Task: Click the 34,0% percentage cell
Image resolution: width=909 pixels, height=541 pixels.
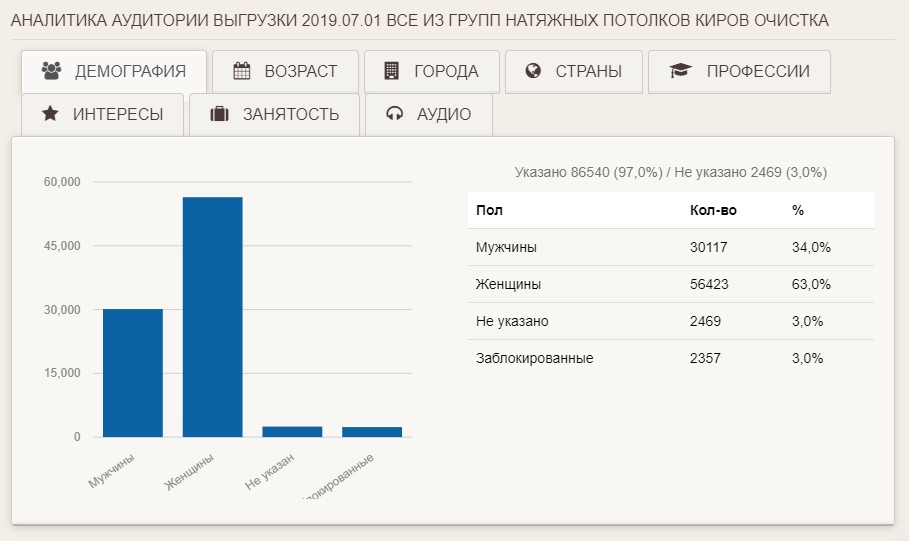Action: click(811, 248)
